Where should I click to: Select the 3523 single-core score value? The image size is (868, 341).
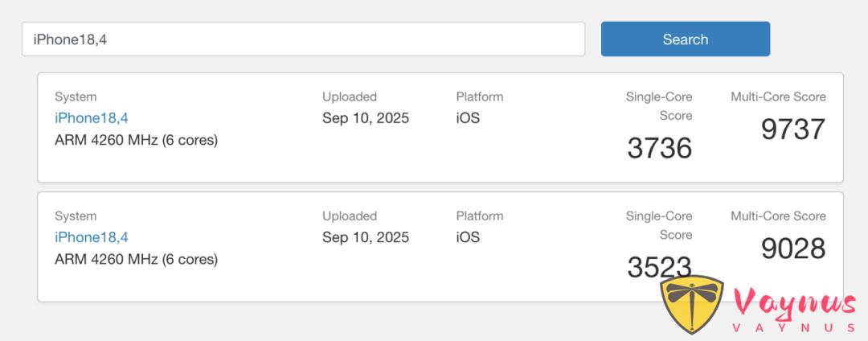click(659, 267)
